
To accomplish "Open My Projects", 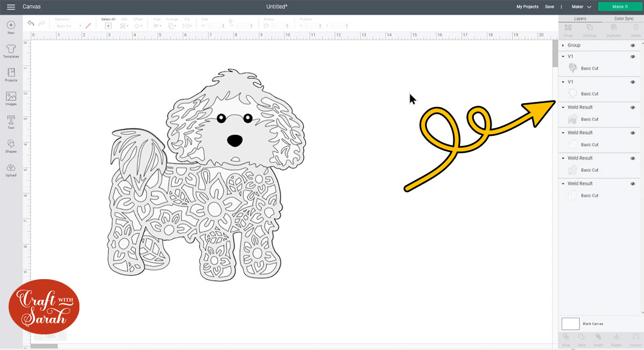I will tap(527, 6).
